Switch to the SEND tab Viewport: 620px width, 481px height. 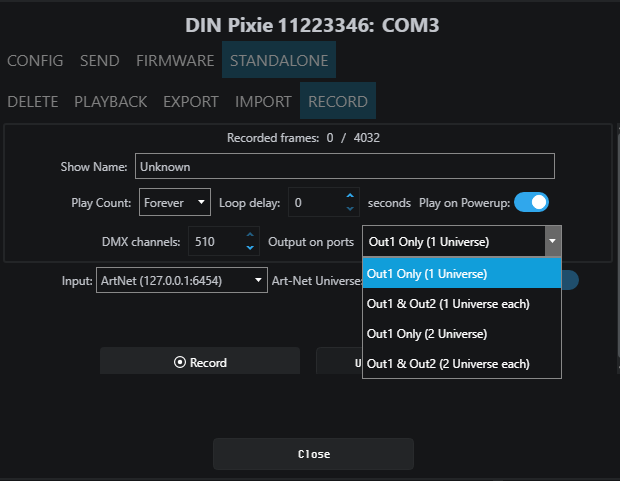[x=100, y=61]
